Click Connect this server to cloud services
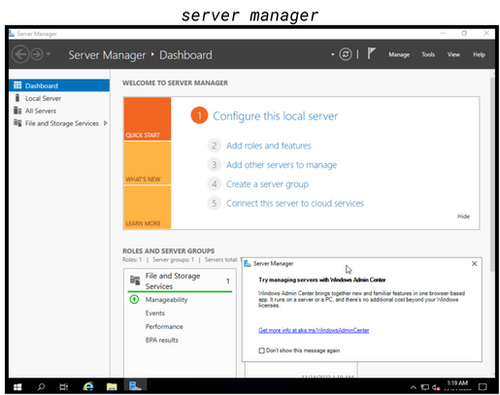This screenshot has width=500, height=395. point(295,203)
